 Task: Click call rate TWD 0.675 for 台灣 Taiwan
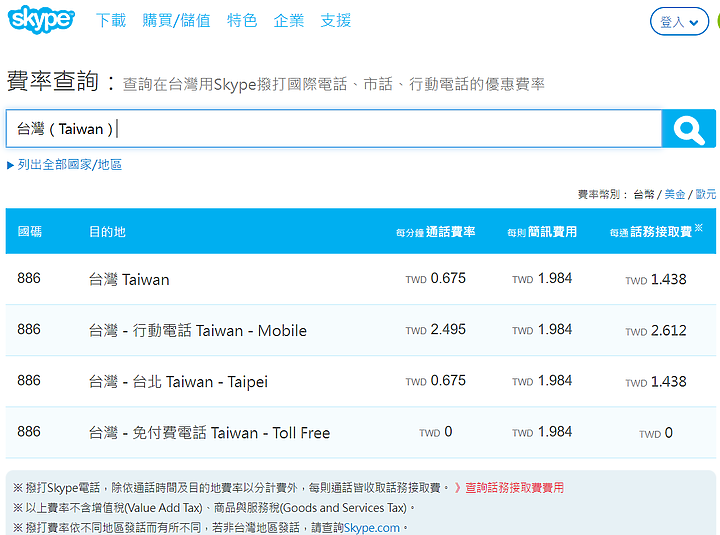435,279
